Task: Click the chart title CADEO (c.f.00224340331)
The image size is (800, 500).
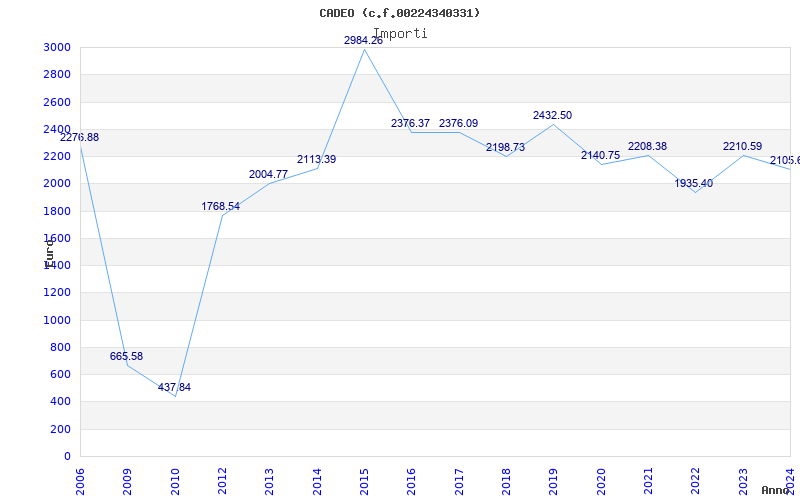Action: 399,13
